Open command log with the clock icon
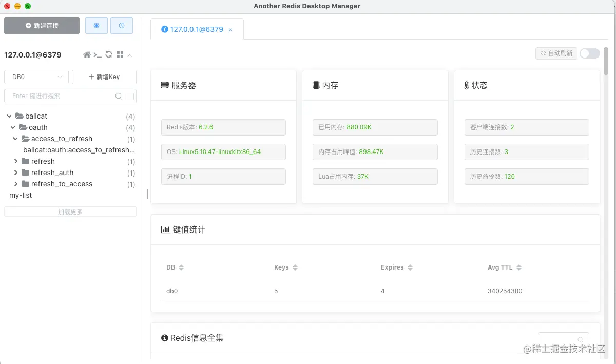 coord(122,26)
